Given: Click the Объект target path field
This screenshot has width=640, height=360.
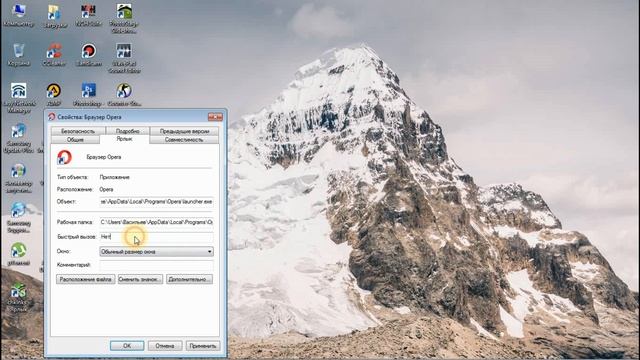Looking at the screenshot, I should (x=156, y=202).
